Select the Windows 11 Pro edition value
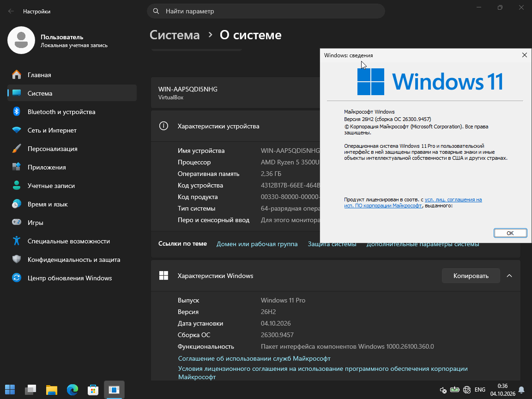This screenshot has height=399, width=532. [x=283, y=300]
